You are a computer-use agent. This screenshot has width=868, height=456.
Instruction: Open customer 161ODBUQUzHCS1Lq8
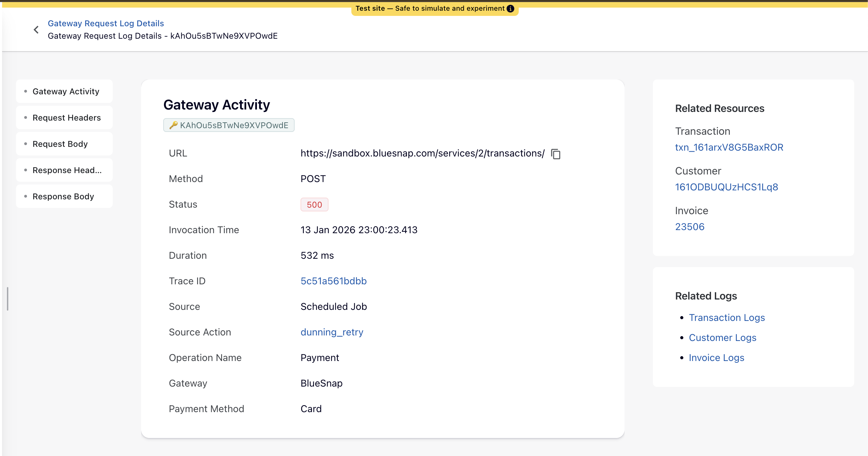[727, 187]
